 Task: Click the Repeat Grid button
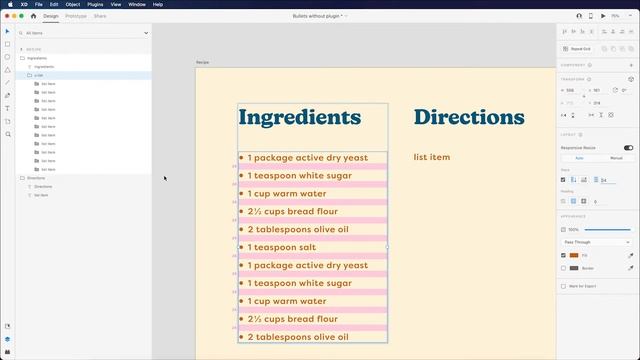pos(577,49)
